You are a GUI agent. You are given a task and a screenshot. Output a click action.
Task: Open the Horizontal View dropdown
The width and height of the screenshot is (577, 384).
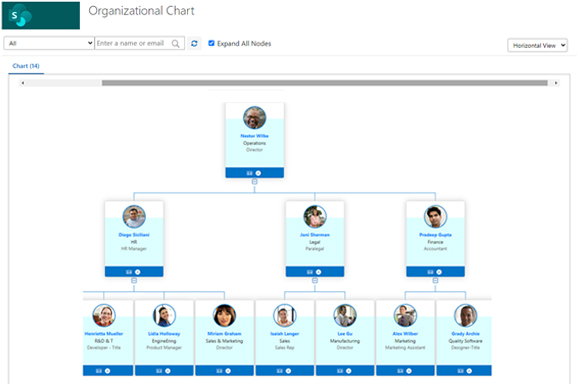tap(537, 45)
